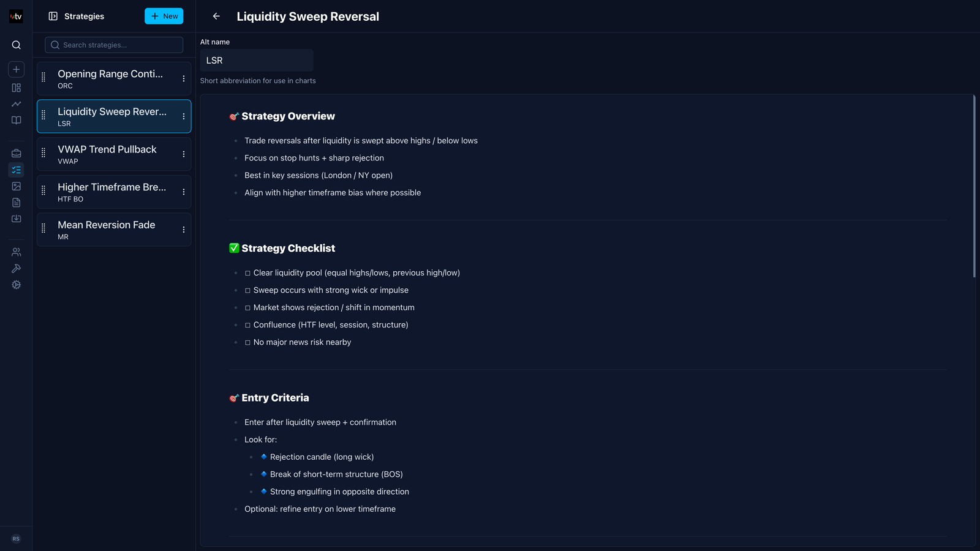980x551 pixels.
Task: Click the Alt name field containing LSR
Action: pos(257,61)
